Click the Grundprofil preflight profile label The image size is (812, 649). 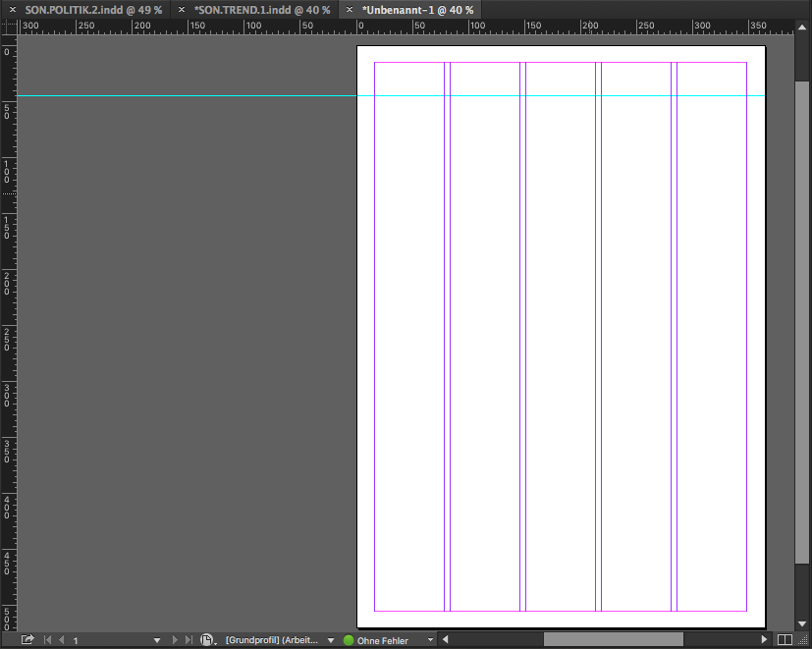[272, 640]
